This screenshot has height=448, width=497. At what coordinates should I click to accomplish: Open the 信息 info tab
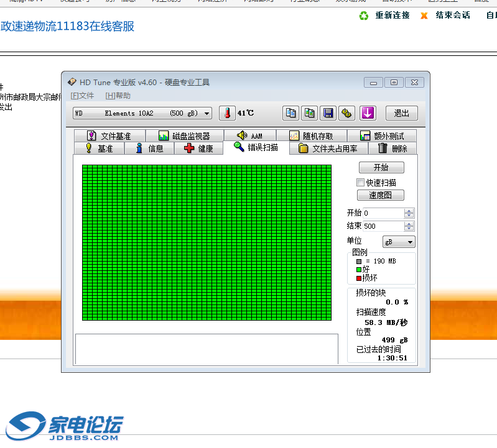pos(149,148)
